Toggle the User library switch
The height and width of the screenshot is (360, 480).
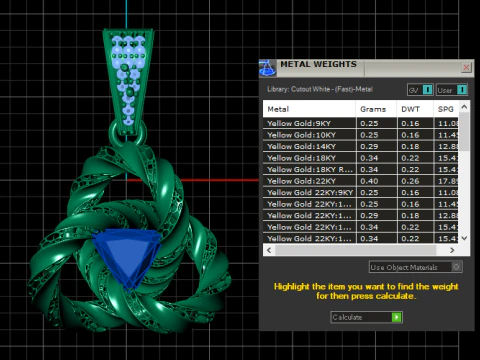[452, 90]
